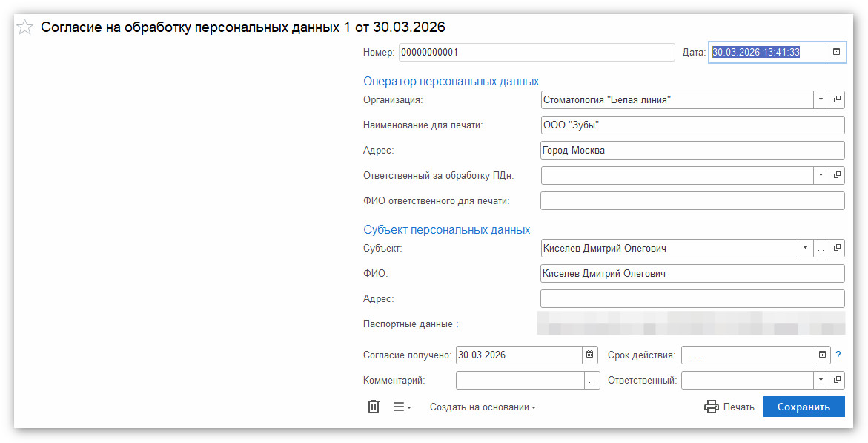
Task: Open the Организация dropdown arrow
Action: [x=821, y=99]
